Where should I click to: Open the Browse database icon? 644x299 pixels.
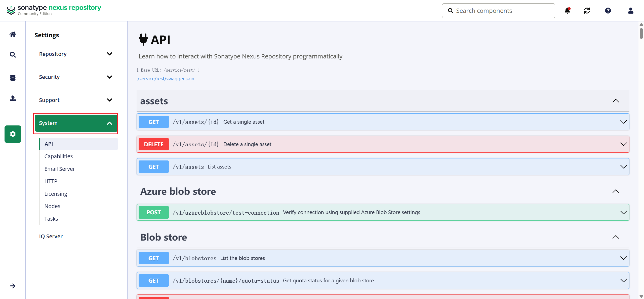pos(13,78)
